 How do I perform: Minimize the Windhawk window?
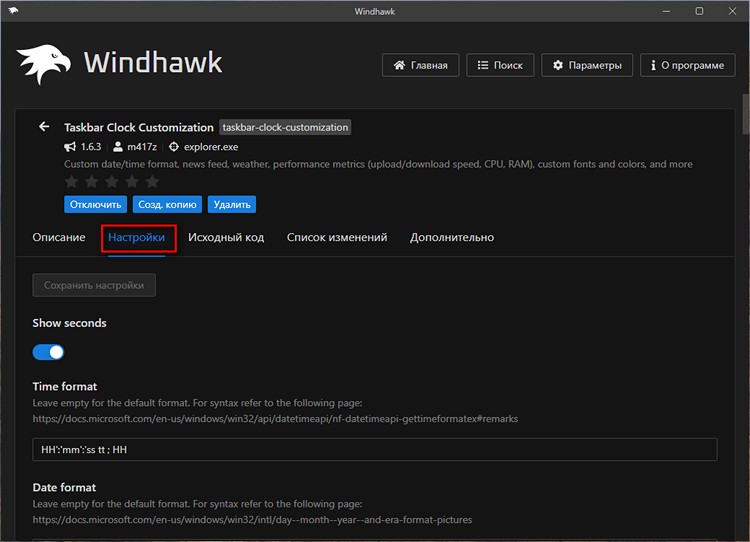[x=666, y=11]
